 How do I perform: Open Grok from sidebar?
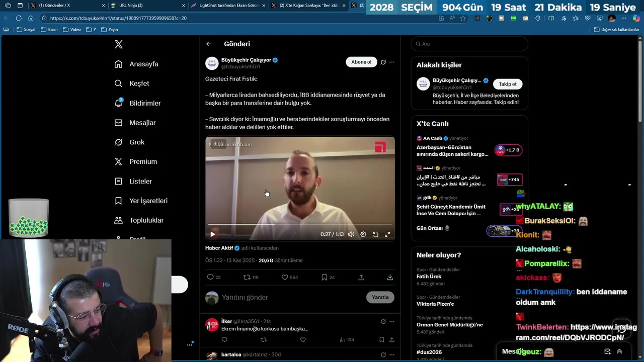tap(130, 142)
